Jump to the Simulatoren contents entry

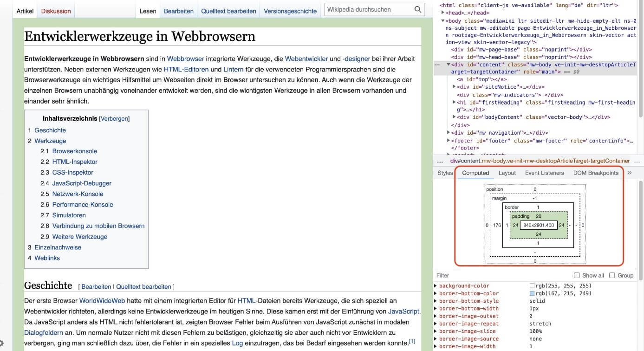69,215
